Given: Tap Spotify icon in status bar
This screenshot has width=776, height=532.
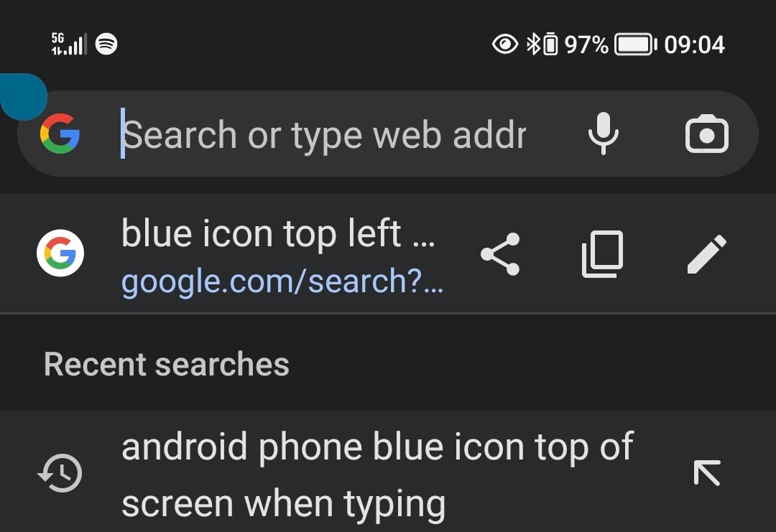Looking at the screenshot, I should [106, 45].
